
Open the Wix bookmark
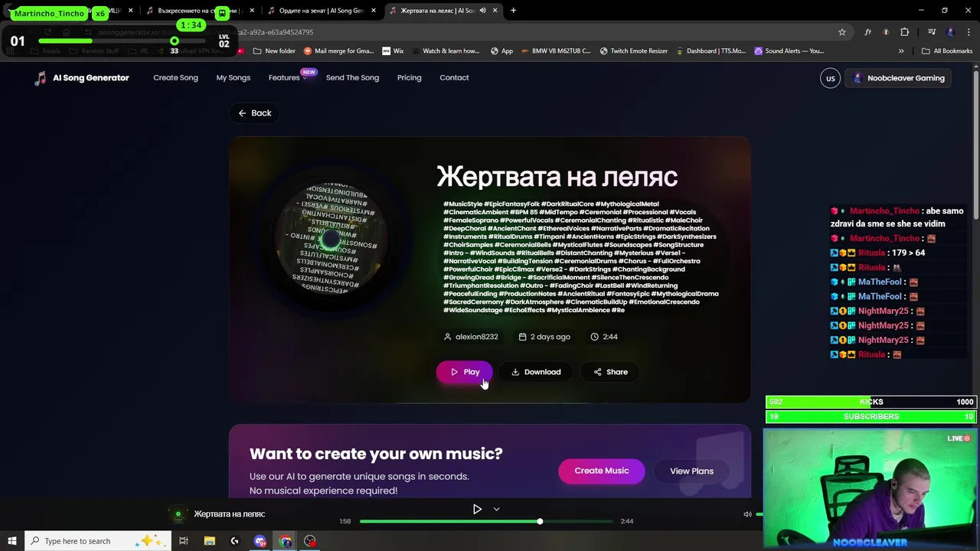point(393,51)
